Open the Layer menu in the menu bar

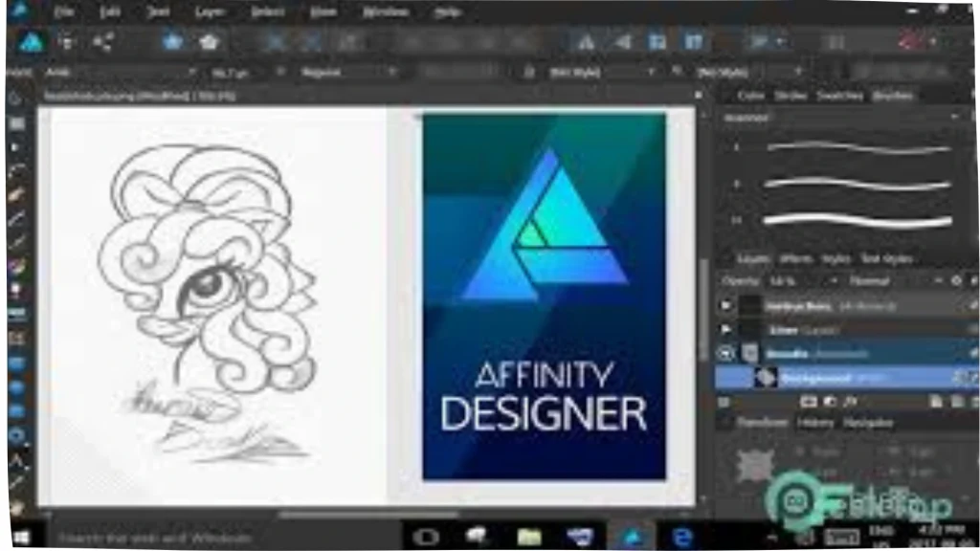pyautogui.click(x=210, y=11)
